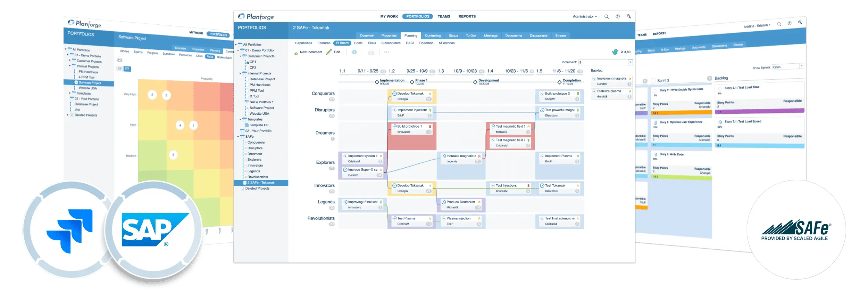Open help via the question mark icon
The width and height of the screenshot is (868, 290).
pos(618,16)
